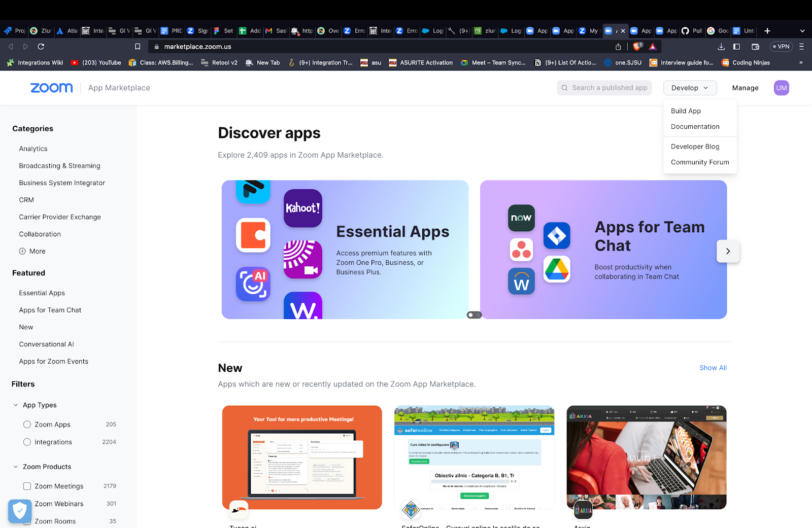The height and width of the screenshot is (528, 812).
Task: Click the ServiceNow 'now' app icon
Action: (521, 218)
